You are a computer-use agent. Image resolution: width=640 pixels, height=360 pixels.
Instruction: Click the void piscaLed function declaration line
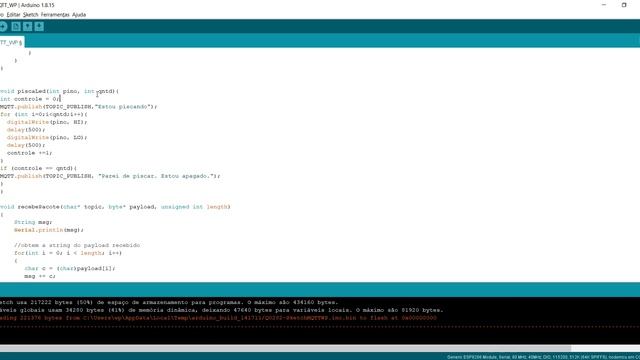click(x=59, y=91)
